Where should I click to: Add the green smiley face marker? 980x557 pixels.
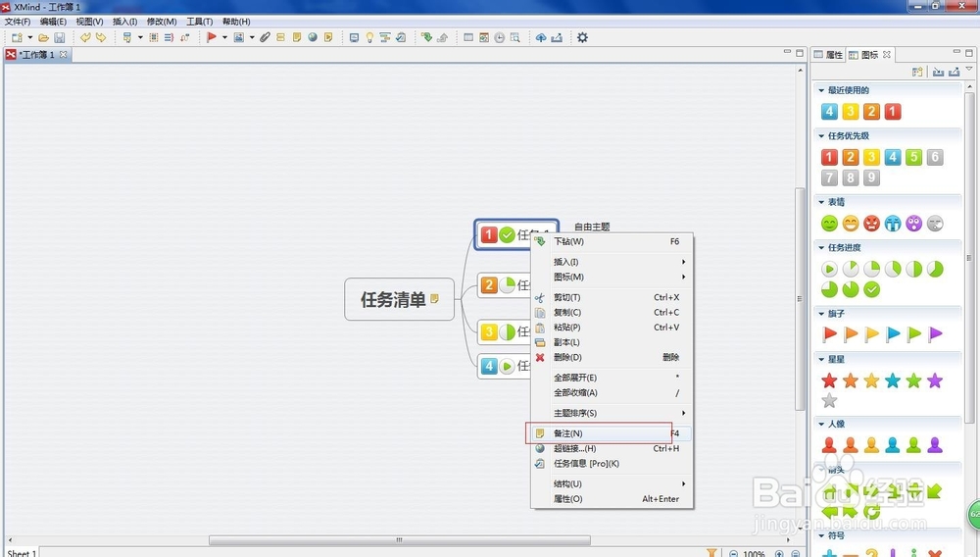point(829,224)
